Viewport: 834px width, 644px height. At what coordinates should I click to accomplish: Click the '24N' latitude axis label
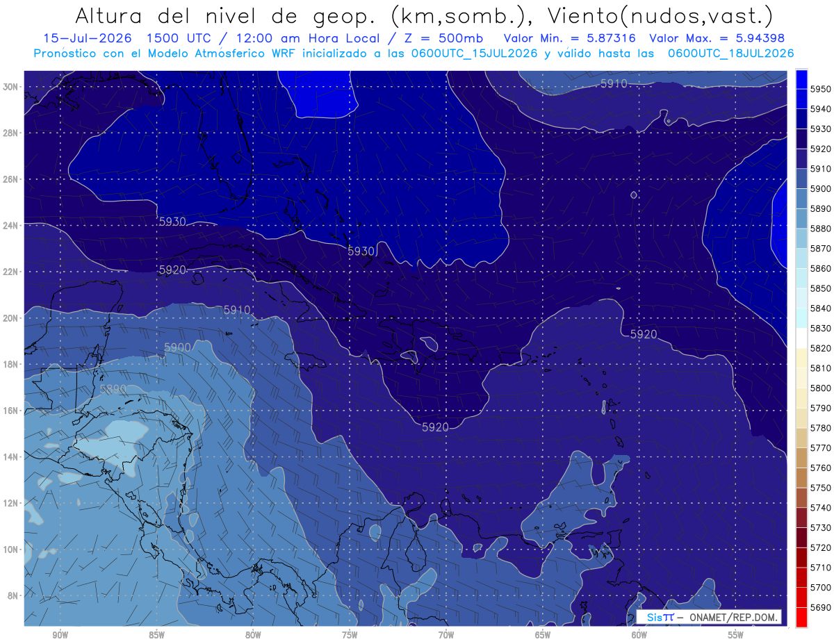10,225
